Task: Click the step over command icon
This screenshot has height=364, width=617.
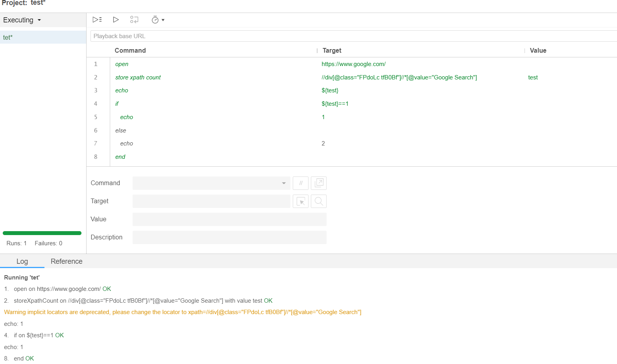Action: (x=134, y=20)
